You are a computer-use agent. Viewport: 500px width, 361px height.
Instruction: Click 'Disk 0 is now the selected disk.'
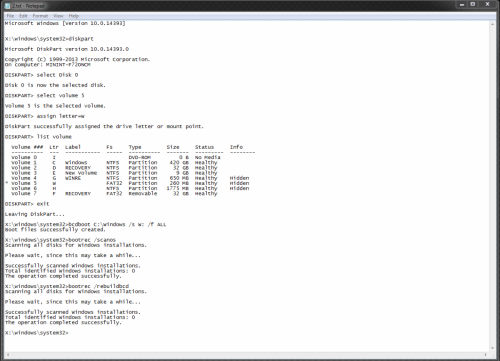click(55, 85)
